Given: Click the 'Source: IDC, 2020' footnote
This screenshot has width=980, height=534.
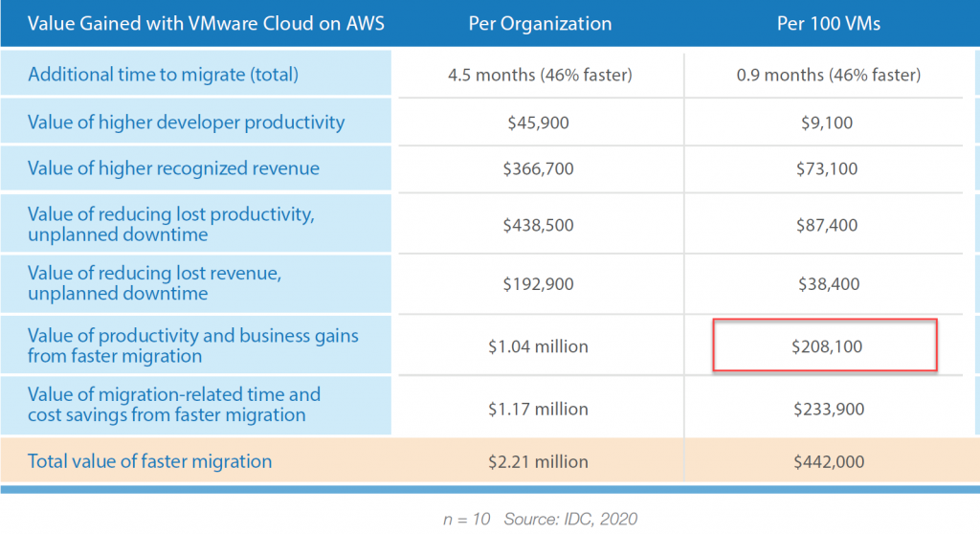Looking at the screenshot, I should point(570,519).
